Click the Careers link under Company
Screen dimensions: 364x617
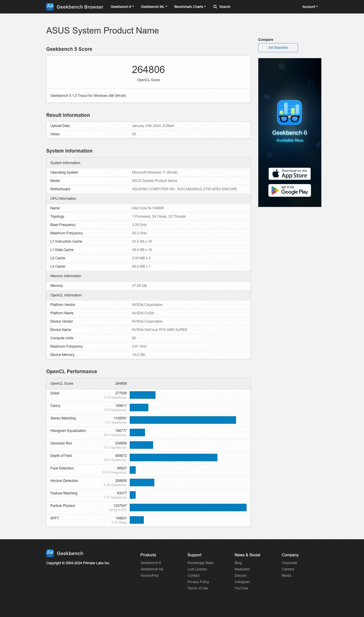tap(288, 569)
